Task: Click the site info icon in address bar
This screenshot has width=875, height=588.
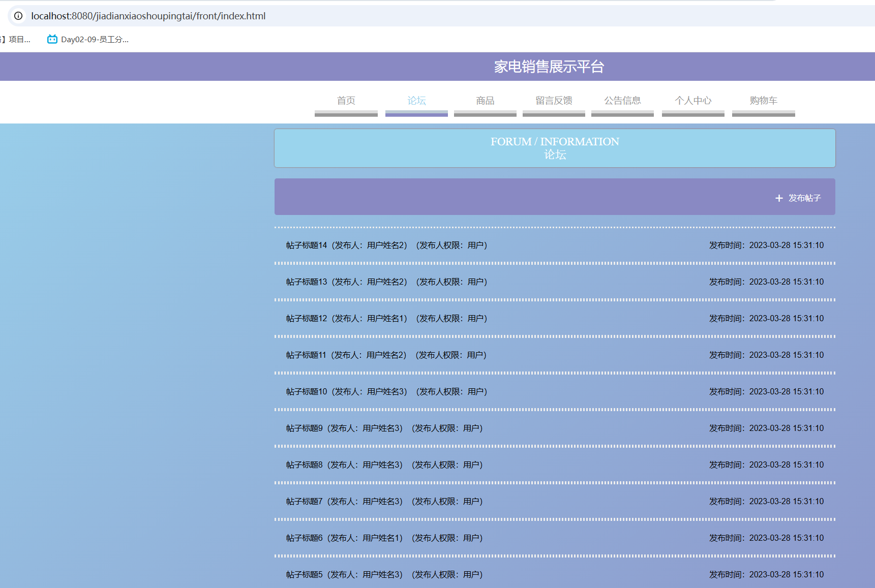Action: click(18, 16)
